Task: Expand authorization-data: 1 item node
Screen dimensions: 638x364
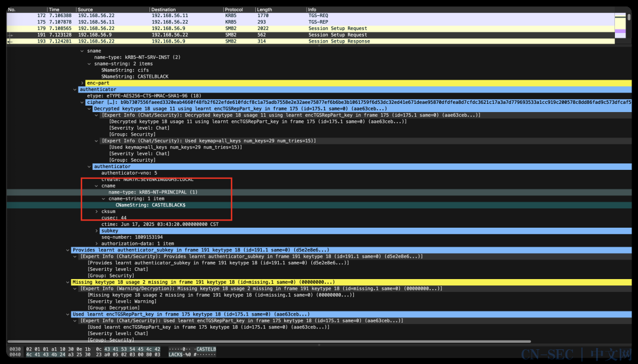Action: pyautogui.click(x=96, y=244)
